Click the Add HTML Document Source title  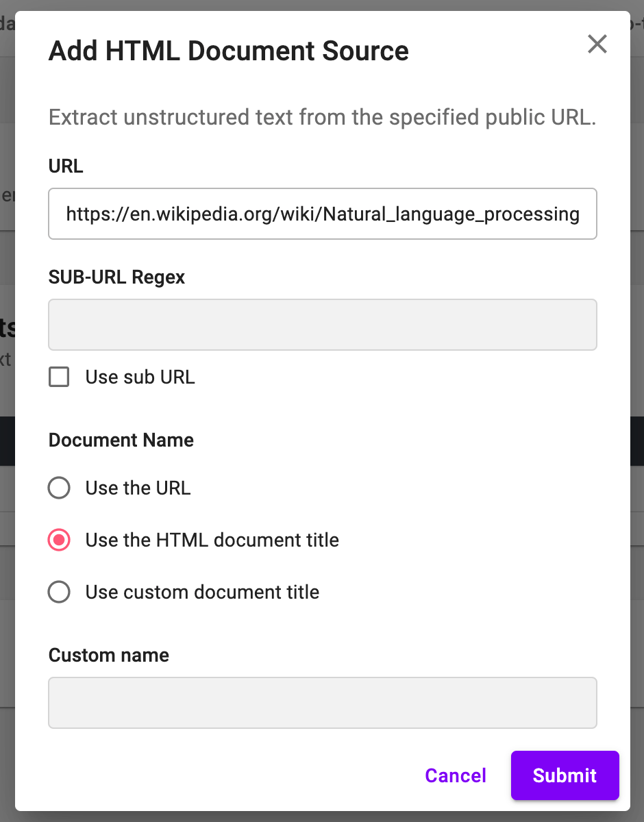click(x=228, y=51)
